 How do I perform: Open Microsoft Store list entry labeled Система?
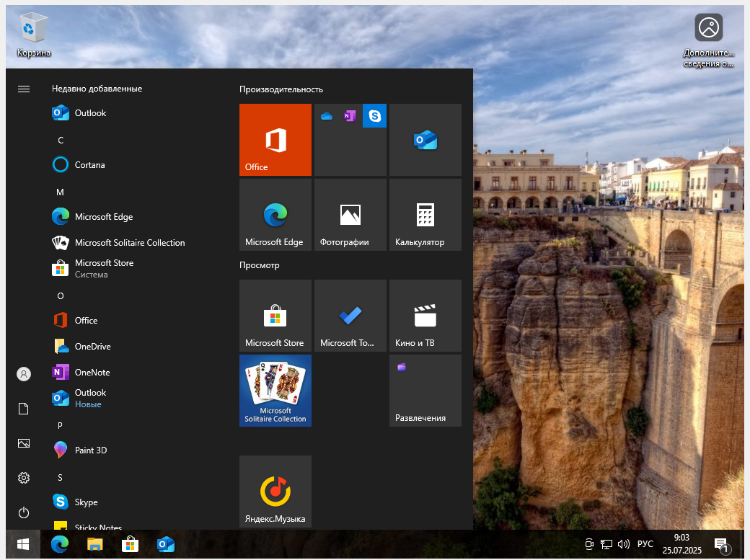coord(134,268)
